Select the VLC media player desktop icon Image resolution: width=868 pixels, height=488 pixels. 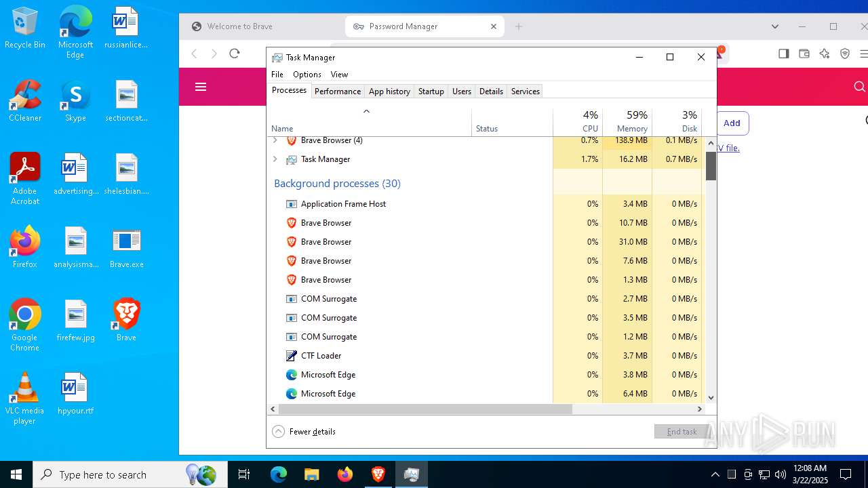tap(25, 399)
